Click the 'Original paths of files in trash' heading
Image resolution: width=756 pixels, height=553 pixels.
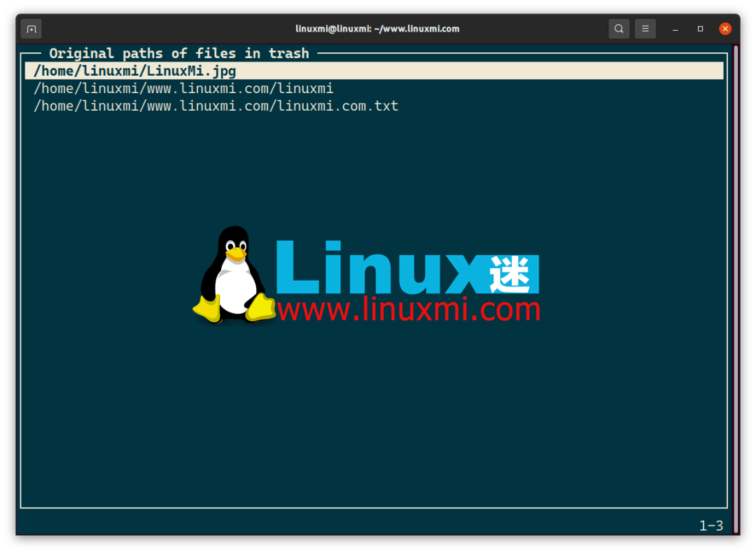(x=179, y=53)
